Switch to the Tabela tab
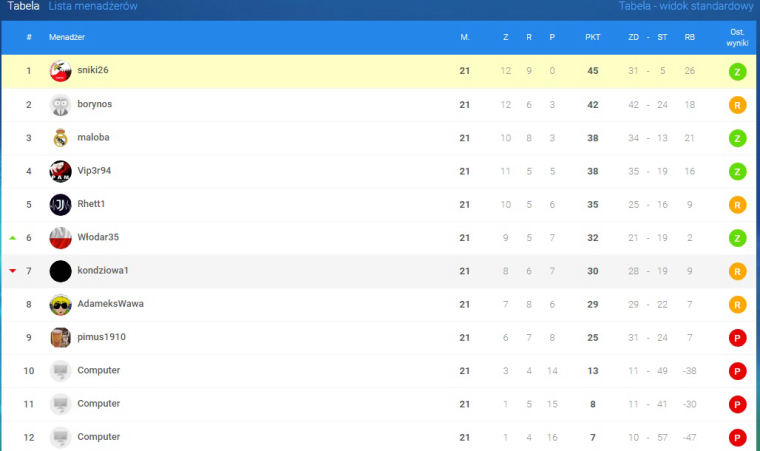 24,6
